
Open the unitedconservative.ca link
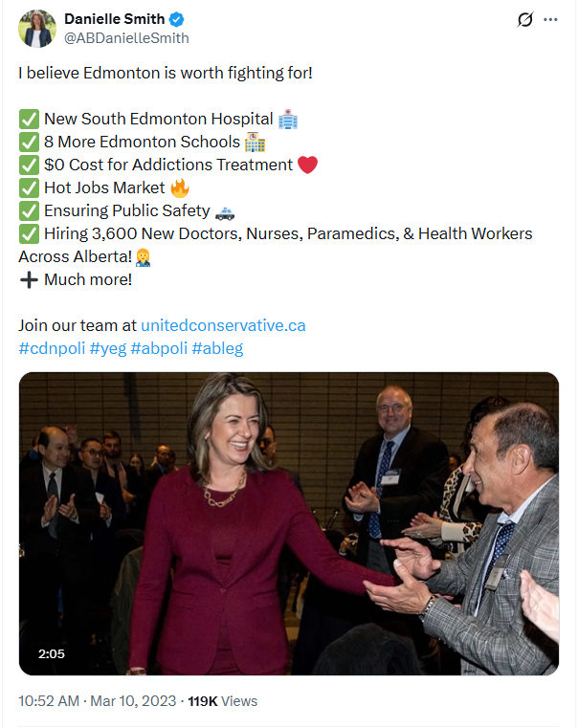pos(223,326)
